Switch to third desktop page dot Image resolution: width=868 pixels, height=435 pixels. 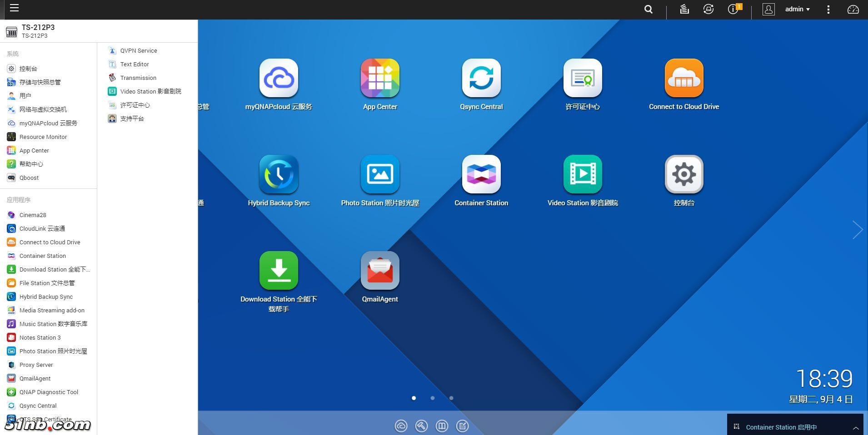click(451, 398)
